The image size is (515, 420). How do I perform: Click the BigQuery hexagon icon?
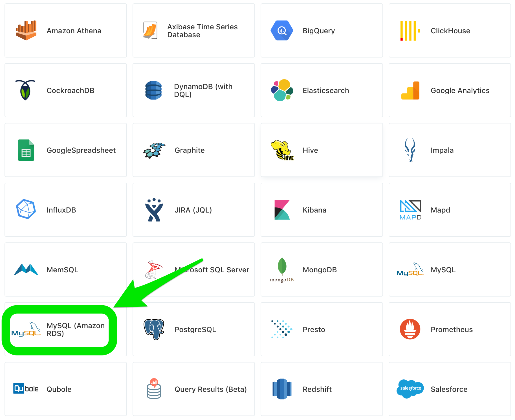coord(282,30)
